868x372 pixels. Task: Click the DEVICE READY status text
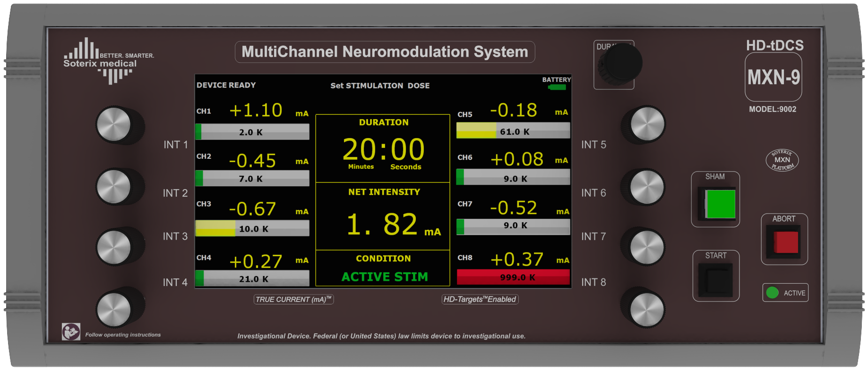(226, 85)
